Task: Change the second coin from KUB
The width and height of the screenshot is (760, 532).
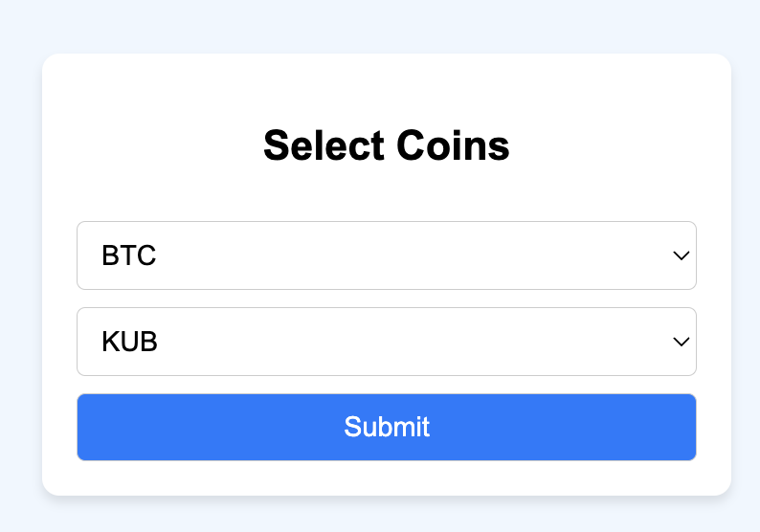Action: (386, 342)
